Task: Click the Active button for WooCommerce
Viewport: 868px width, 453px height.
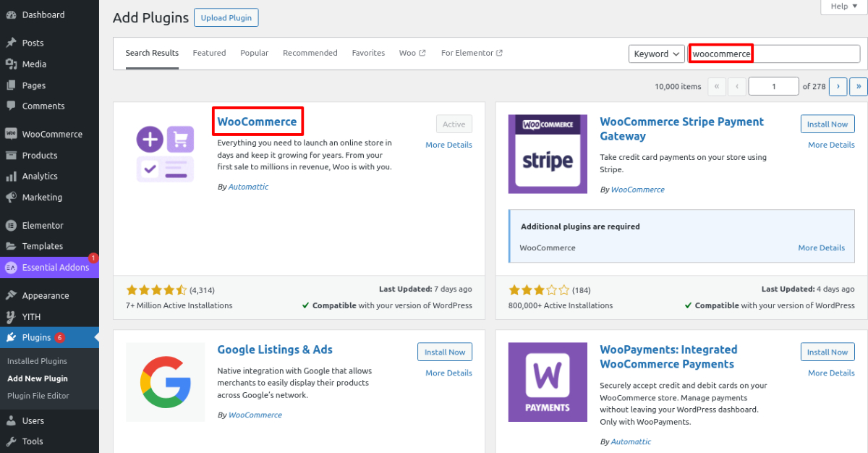Action: pos(454,124)
